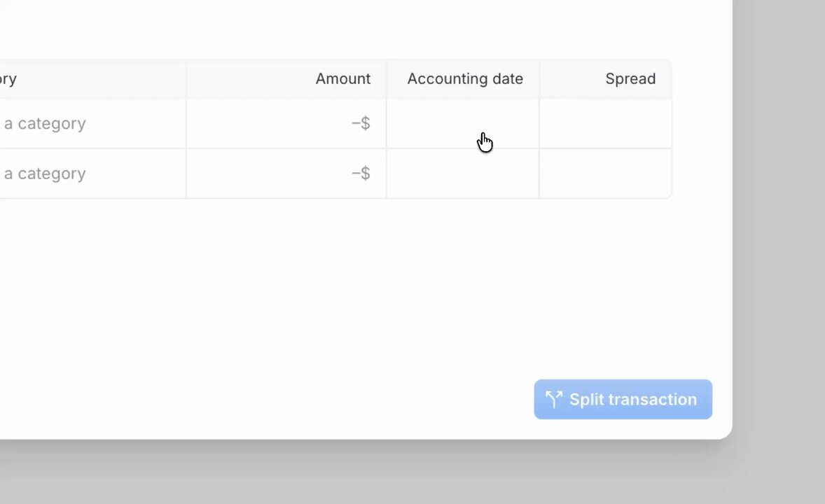Click blank dialog space above Spread header
This screenshot has height=504, width=825.
(605, 29)
